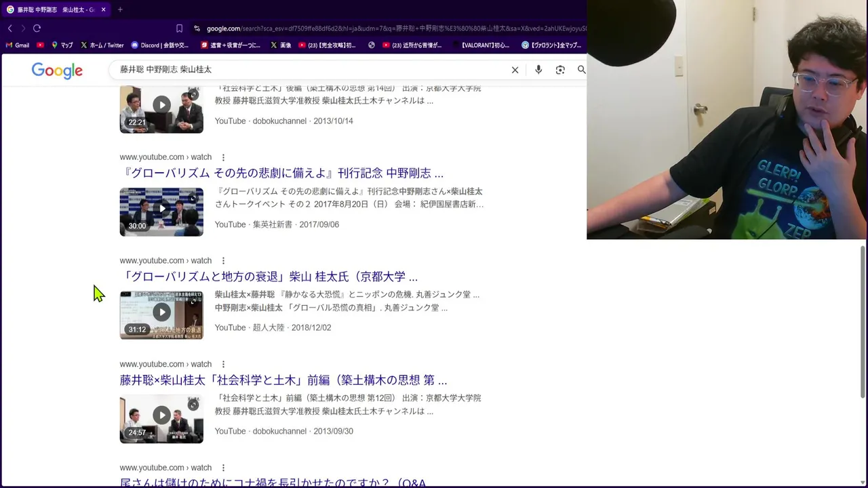The image size is (868, 488).
Task: Open the globe icon bookmark
Action: point(372,45)
